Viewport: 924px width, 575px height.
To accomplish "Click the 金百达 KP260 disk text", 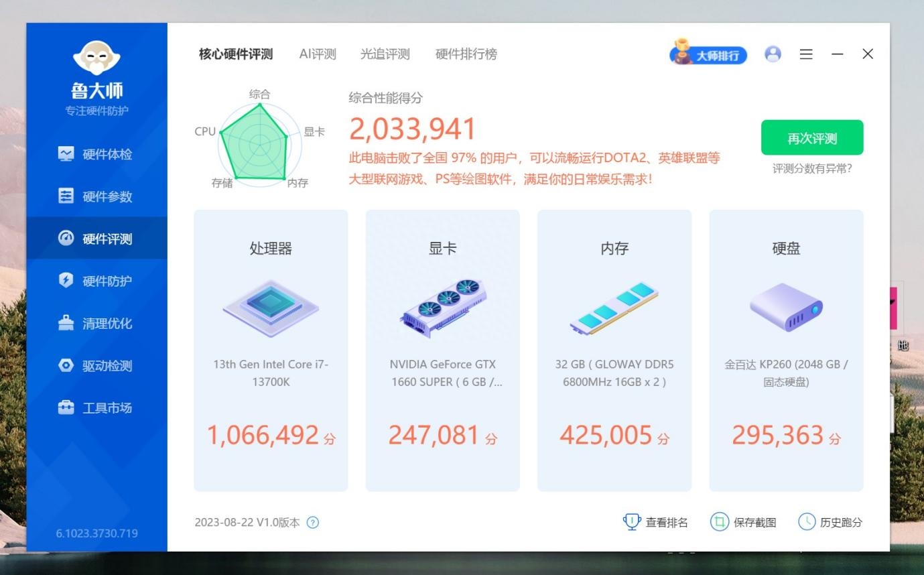I will click(786, 373).
